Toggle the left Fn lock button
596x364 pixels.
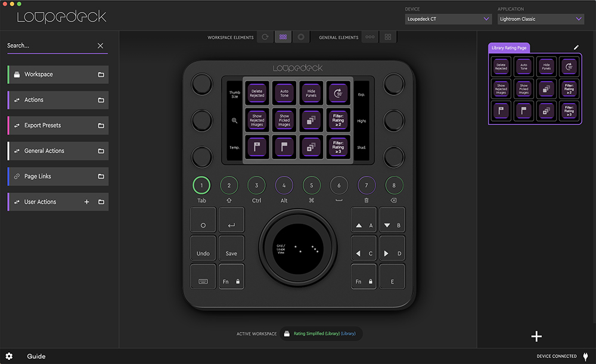(231, 276)
